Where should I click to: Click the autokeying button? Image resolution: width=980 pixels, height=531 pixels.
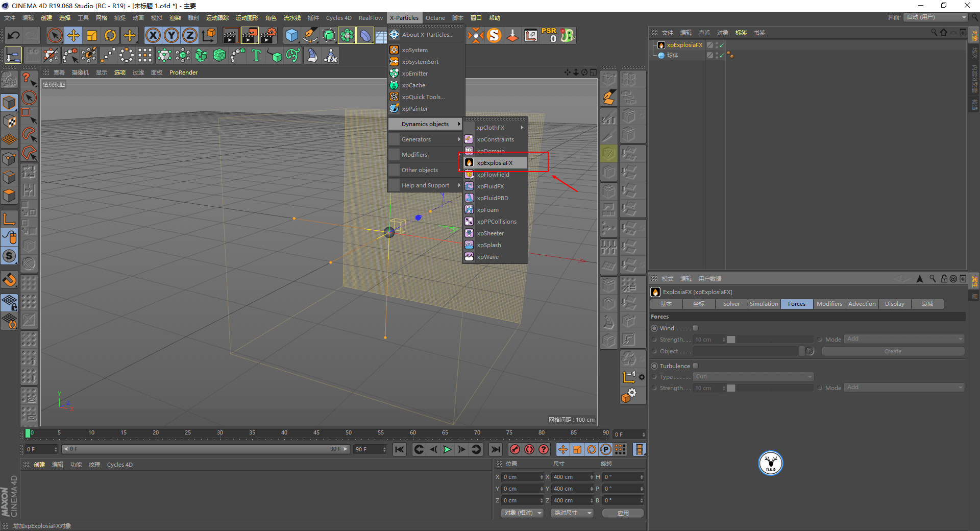point(529,449)
